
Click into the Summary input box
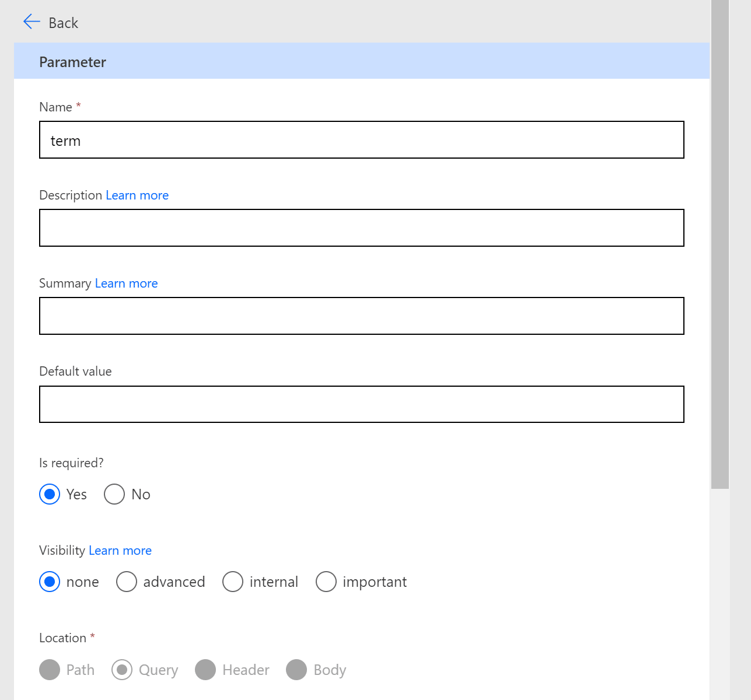click(361, 316)
